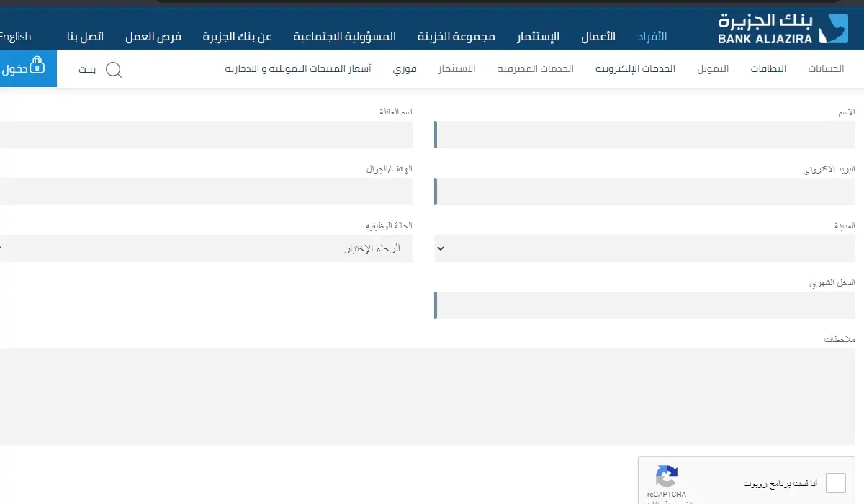Click the Bank Aljazira logo
Viewport: 864px width, 504px height.
point(783,28)
